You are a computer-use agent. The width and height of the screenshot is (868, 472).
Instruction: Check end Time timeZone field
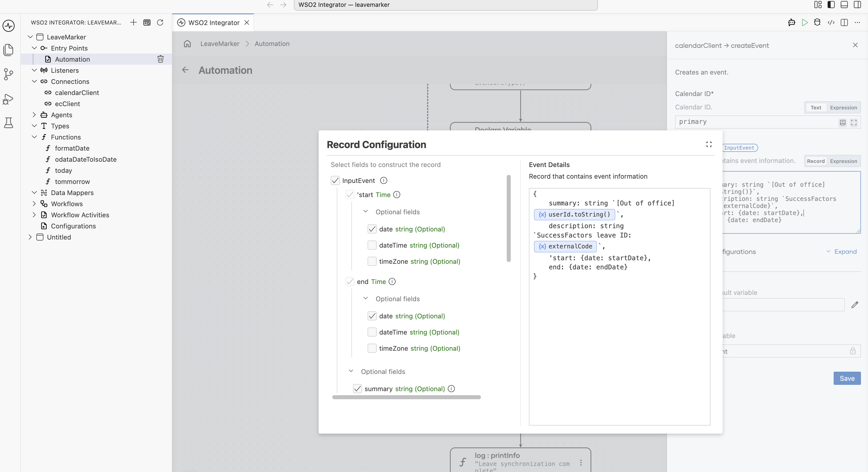(372, 348)
